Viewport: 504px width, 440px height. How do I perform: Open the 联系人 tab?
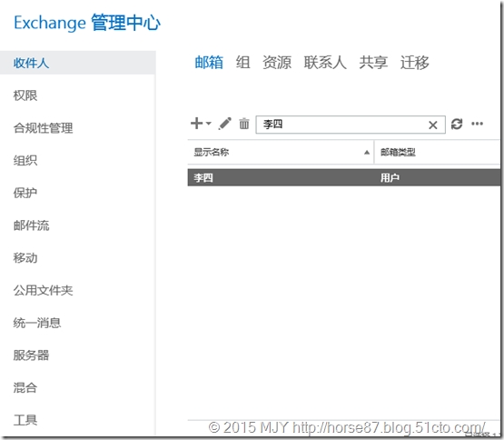point(325,63)
